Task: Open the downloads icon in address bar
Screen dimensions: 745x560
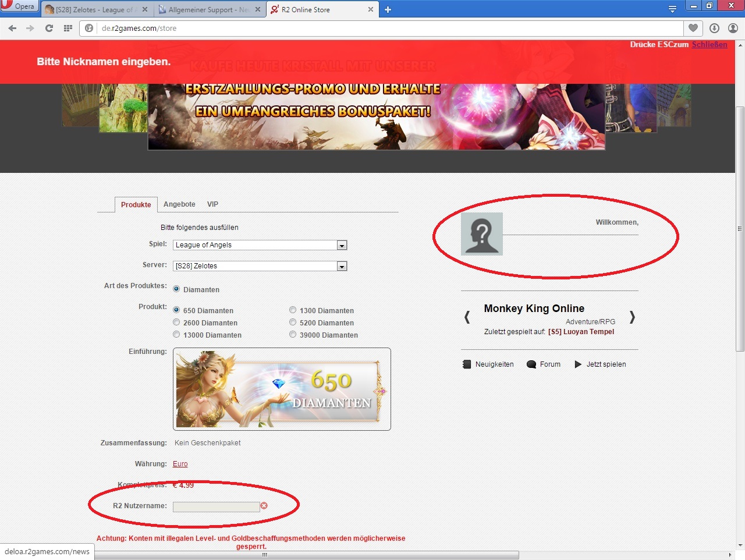Action: click(714, 28)
